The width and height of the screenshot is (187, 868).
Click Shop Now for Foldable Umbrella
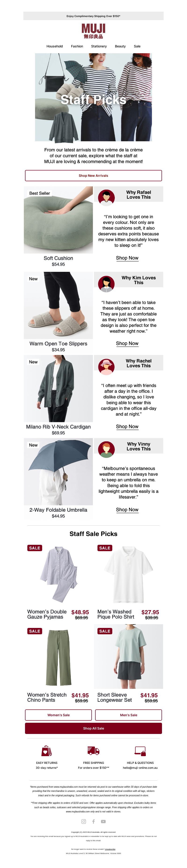coord(127,510)
